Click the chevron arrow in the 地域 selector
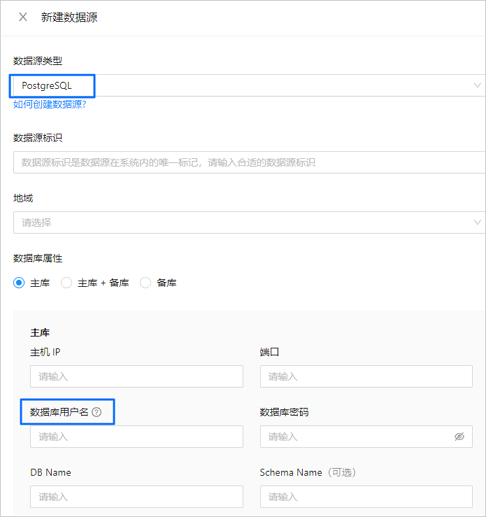 (x=477, y=222)
